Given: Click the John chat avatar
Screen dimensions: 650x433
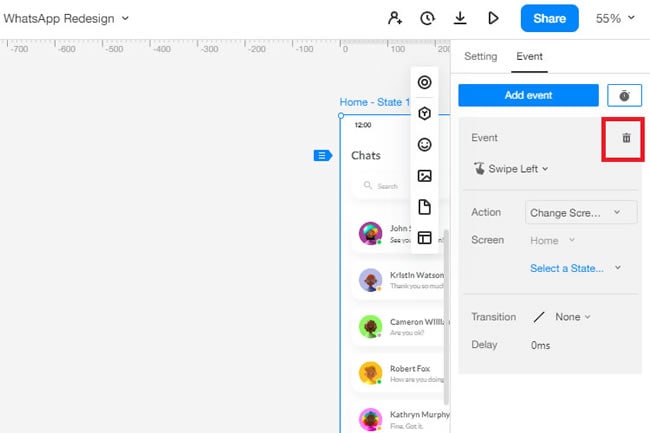Looking at the screenshot, I should click(x=370, y=233).
